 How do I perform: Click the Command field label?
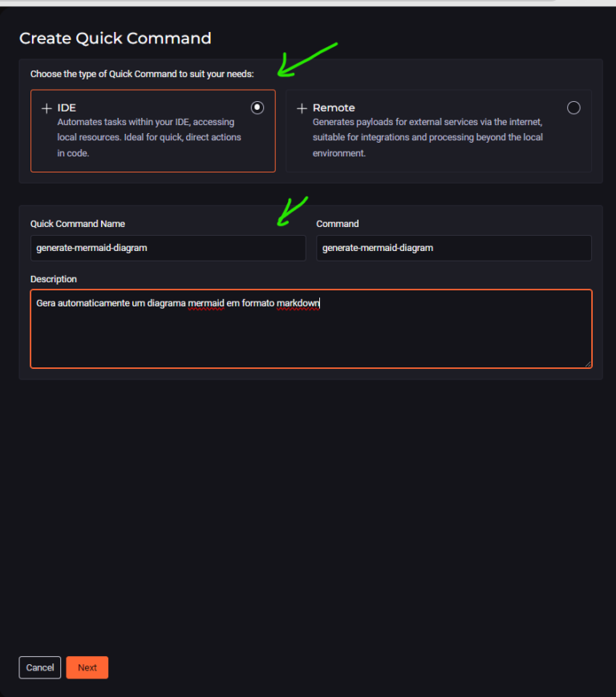(x=338, y=224)
